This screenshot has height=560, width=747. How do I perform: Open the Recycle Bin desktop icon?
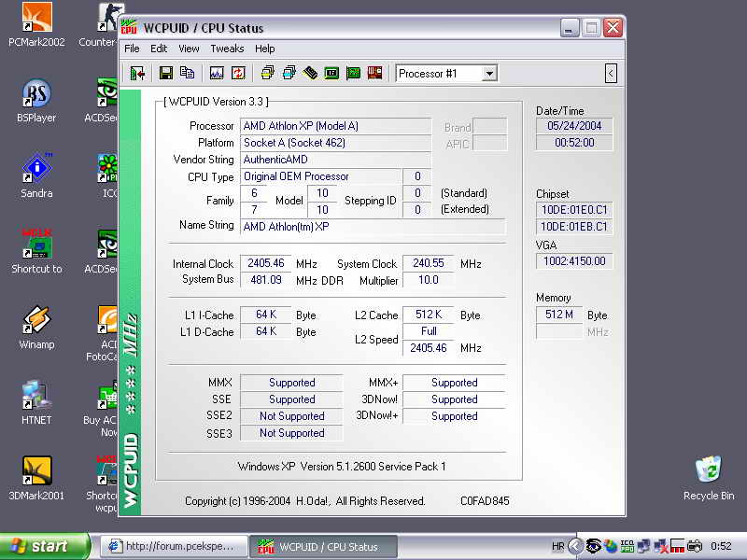(708, 469)
